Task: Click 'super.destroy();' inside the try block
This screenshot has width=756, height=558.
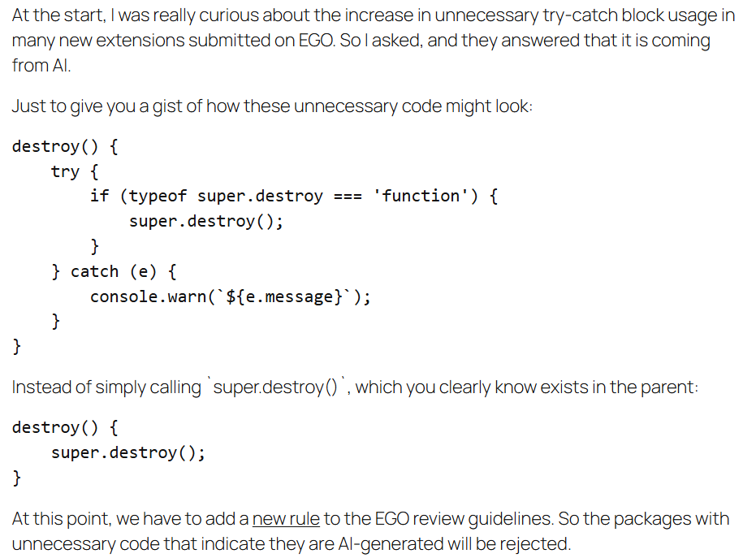Action: [206, 222]
